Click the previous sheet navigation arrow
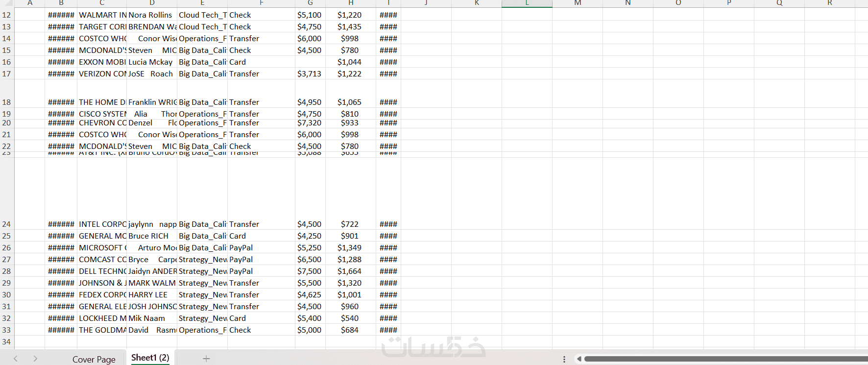 click(16, 359)
